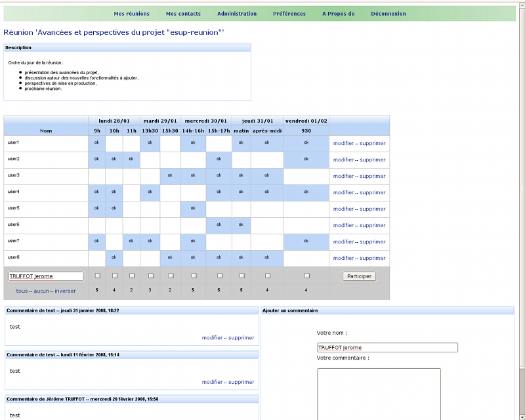Select all slots with the tous link
The height and width of the screenshot is (420, 525).
point(22,291)
